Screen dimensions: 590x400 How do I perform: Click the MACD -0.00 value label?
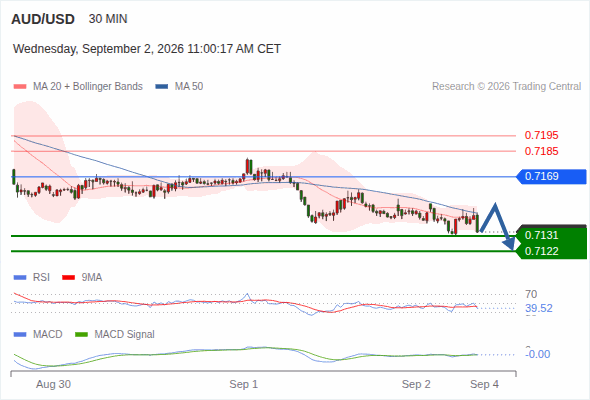coord(538,354)
